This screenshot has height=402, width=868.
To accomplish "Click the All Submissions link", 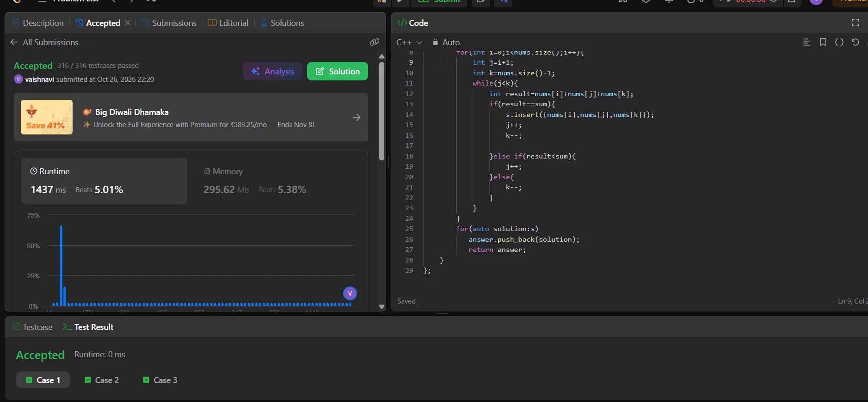I will [51, 43].
